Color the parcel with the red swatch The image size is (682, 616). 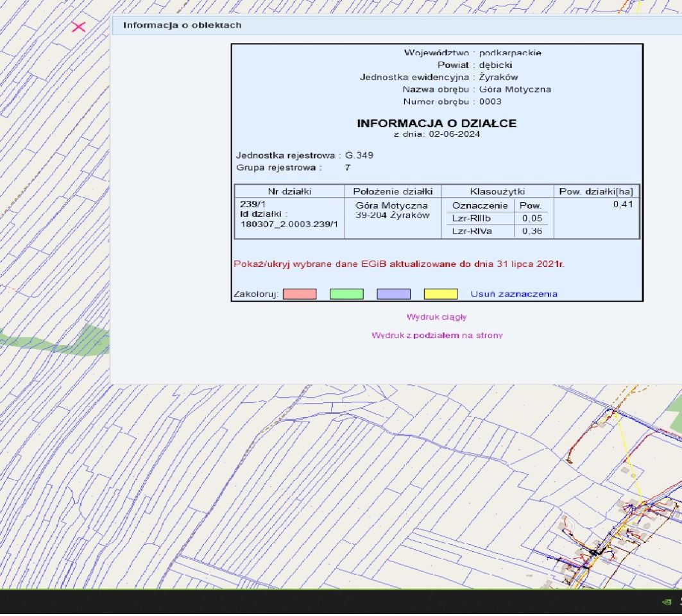point(300,294)
